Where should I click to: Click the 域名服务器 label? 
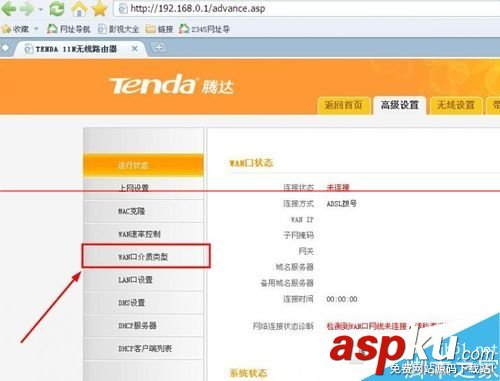click(x=295, y=267)
